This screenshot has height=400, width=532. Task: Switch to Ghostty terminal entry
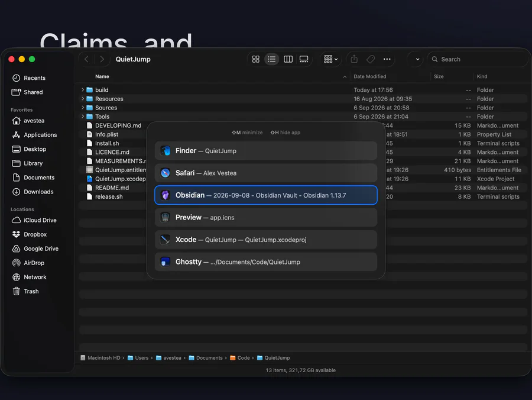point(266,262)
